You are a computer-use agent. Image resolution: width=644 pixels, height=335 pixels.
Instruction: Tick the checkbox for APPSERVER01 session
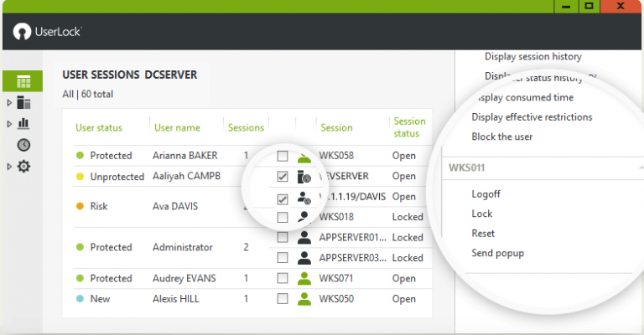click(283, 237)
